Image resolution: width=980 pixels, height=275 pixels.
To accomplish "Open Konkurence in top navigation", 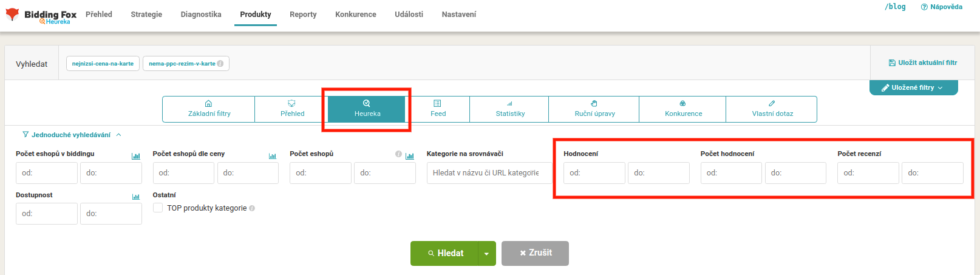I will [x=356, y=15].
